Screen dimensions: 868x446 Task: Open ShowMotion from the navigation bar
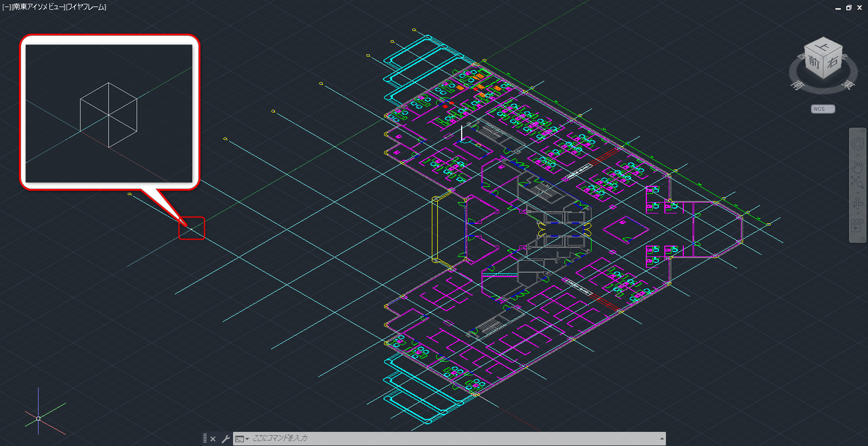(x=857, y=225)
